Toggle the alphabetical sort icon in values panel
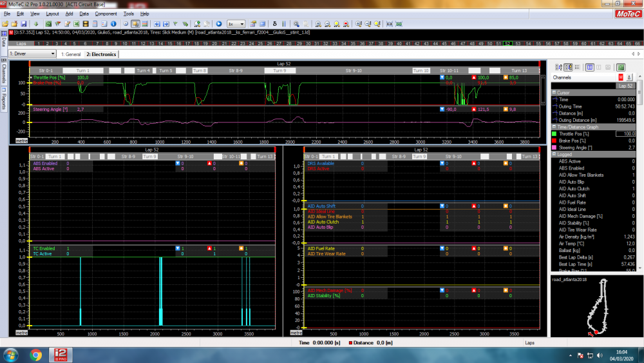This screenshot has width=644, height=363. [x=558, y=67]
